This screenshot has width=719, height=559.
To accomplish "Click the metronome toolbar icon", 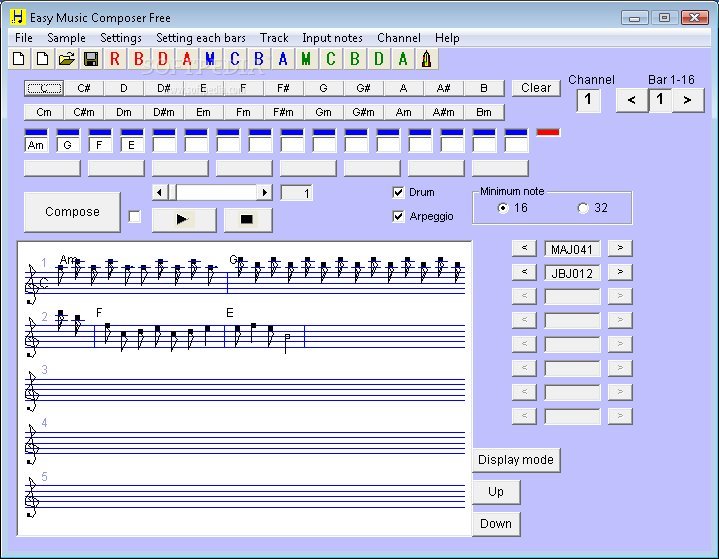I will coord(427,59).
